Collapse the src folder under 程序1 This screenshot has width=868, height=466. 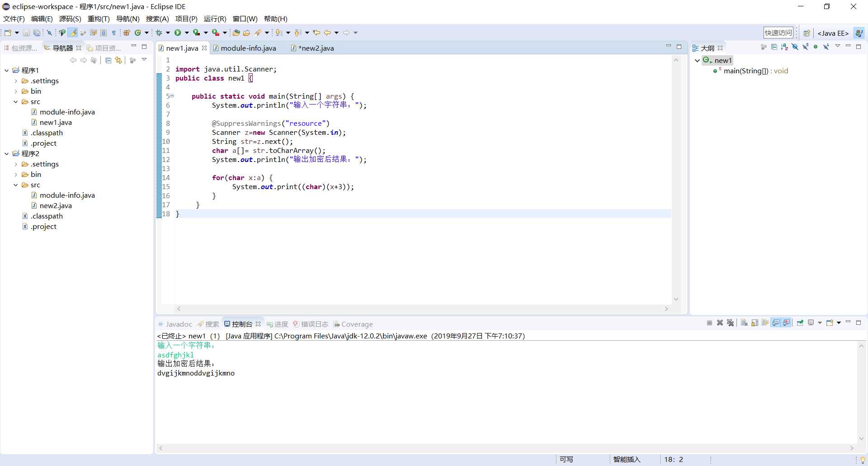tap(16, 102)
